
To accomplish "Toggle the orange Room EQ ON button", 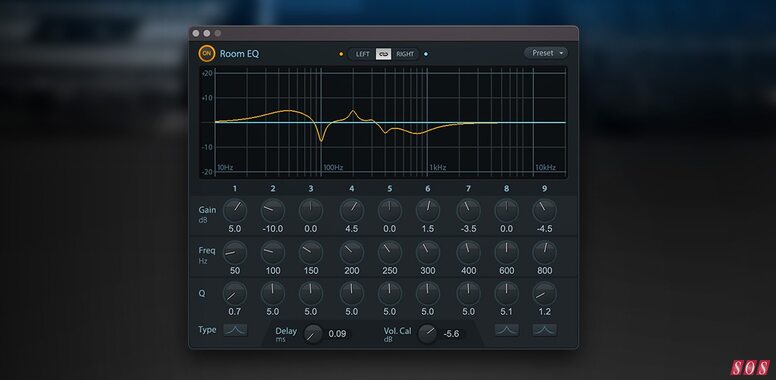I will 206,53.
